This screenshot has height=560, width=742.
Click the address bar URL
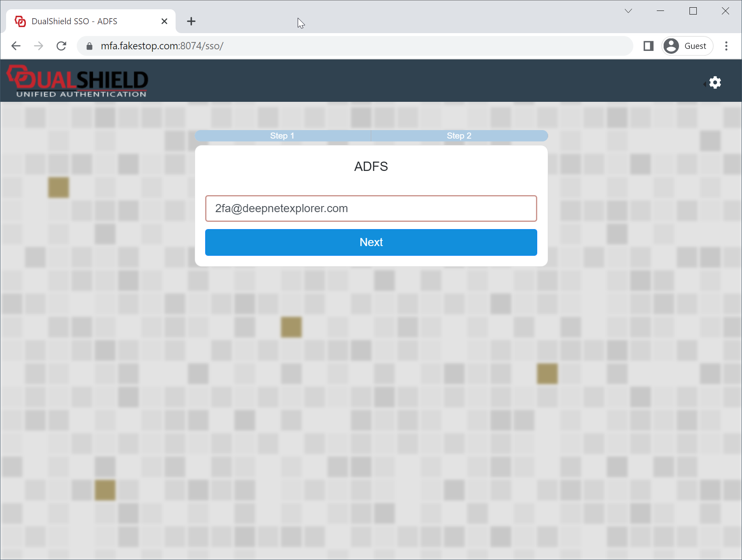pos(162,46)
